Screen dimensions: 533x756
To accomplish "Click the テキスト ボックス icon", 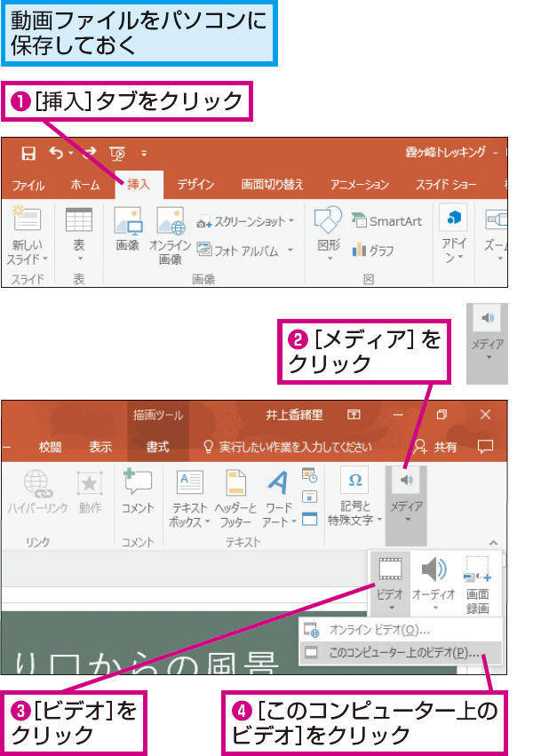I will (x=190, y=482).
